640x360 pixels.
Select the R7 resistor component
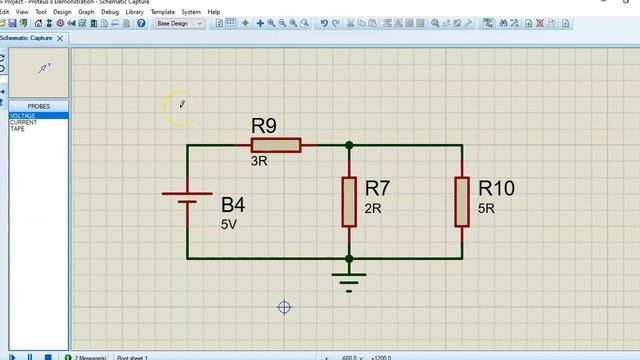point(349,202)
